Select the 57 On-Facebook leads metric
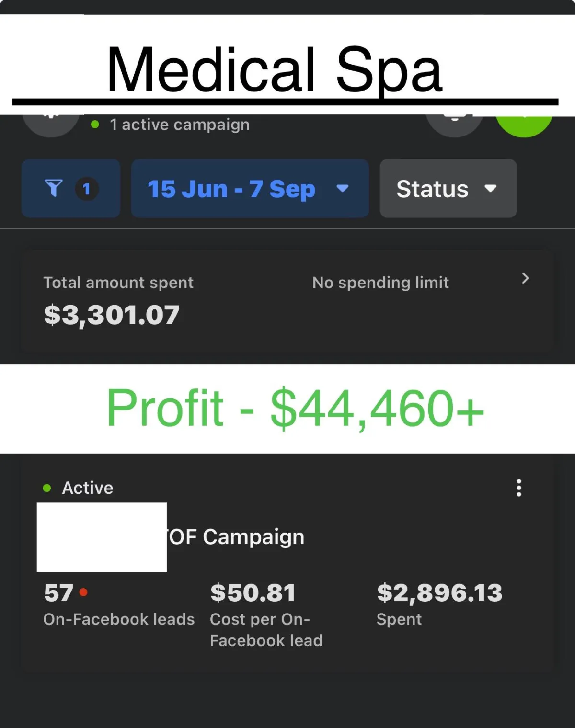 [x=119, y=603]
